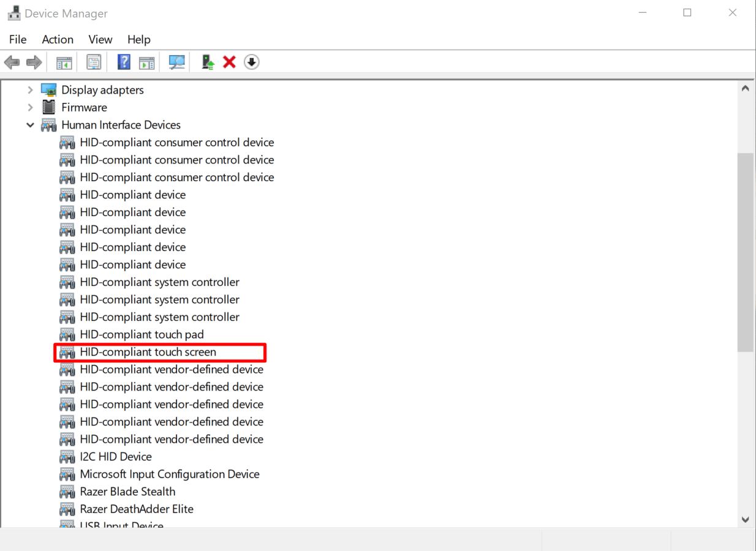Close the Device Manager window
This screenshot has width=756, height=551.
pos(733,13)
